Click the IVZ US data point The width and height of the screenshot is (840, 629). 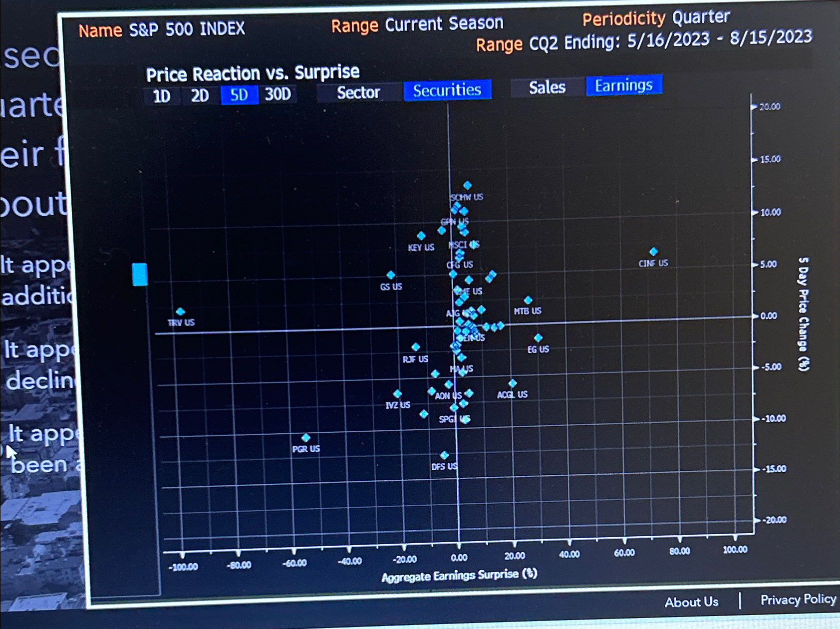click(x=397, y=394)
